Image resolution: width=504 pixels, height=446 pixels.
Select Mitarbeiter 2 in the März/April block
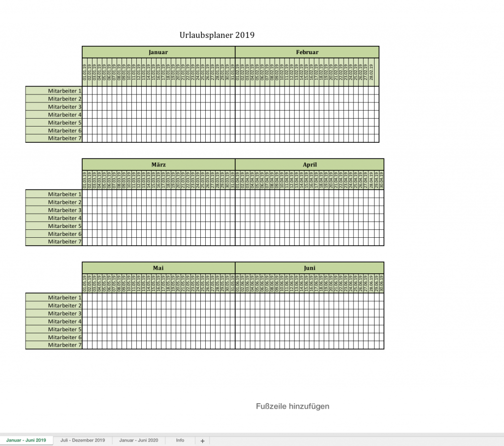click(x=54, y=202)
